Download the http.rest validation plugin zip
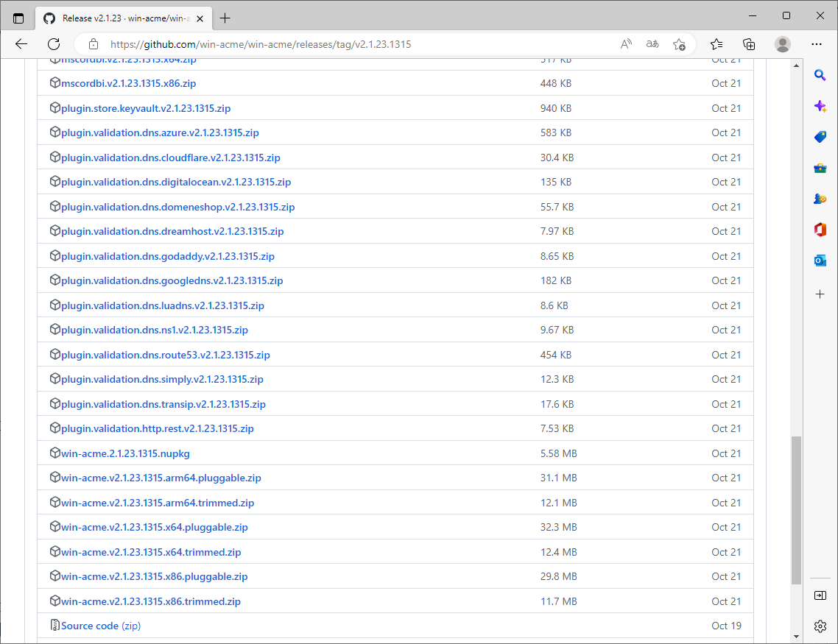Image resolution: width=838 pixels, height=644 pixels. 157,429
